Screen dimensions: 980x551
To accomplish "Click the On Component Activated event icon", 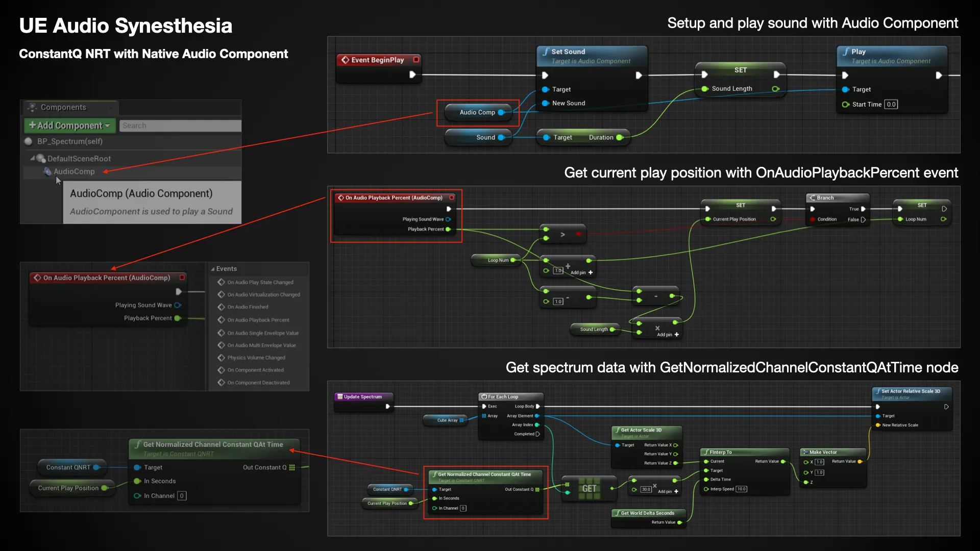I will [x=221, y=370].
